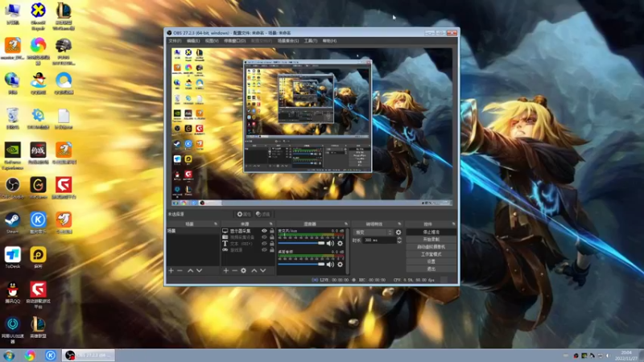Viewport: 644px width, 362px height.
Task: Open the 场景集合(S) menu
Action: [x=288, y=41]
